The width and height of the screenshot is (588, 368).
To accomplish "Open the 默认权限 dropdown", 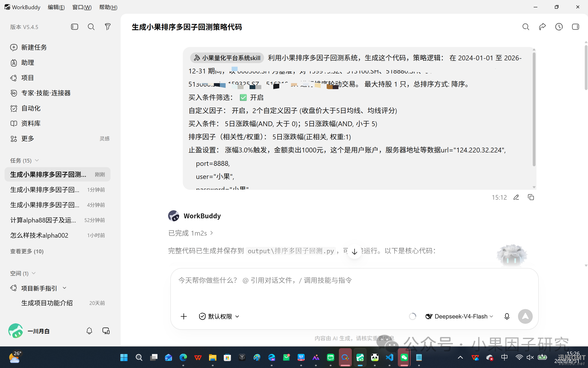I will coord(219,316).
